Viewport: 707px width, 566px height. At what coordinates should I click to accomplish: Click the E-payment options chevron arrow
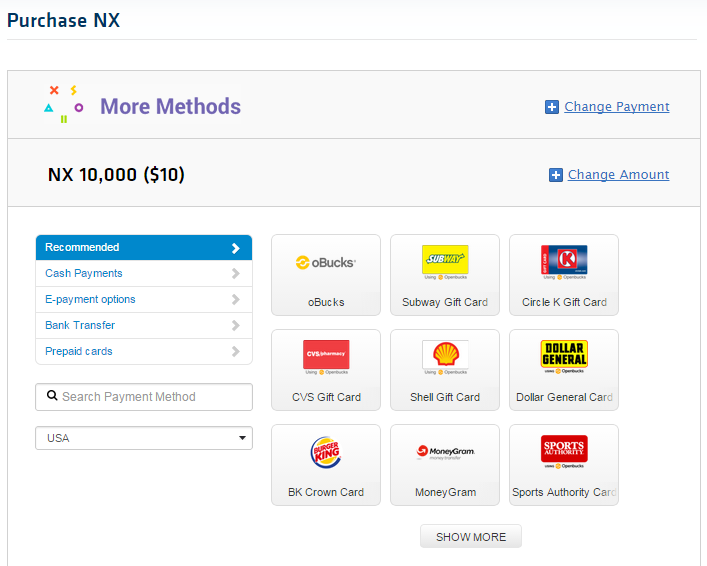[235, 299]
